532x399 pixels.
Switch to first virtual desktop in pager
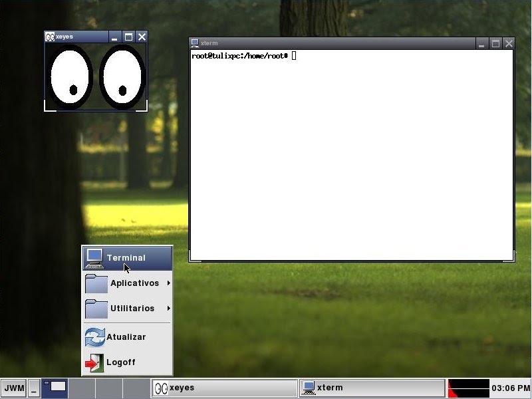click(55, 388)
